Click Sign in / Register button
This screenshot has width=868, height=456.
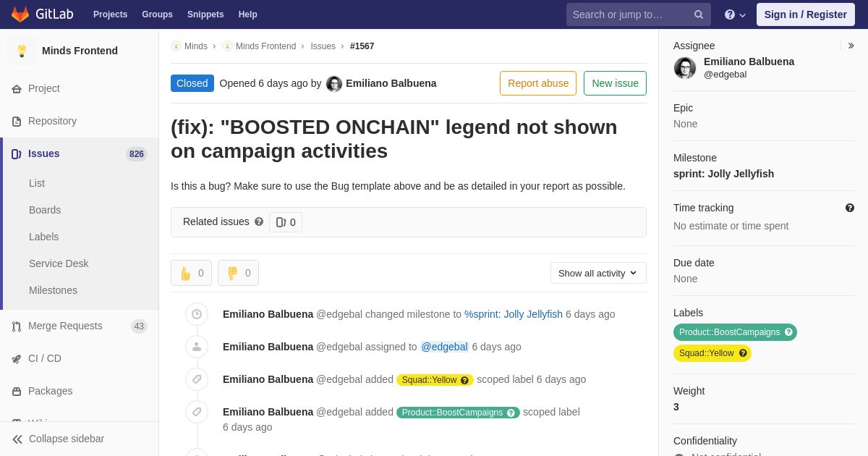pyautogui.click(x=806, y=14)
